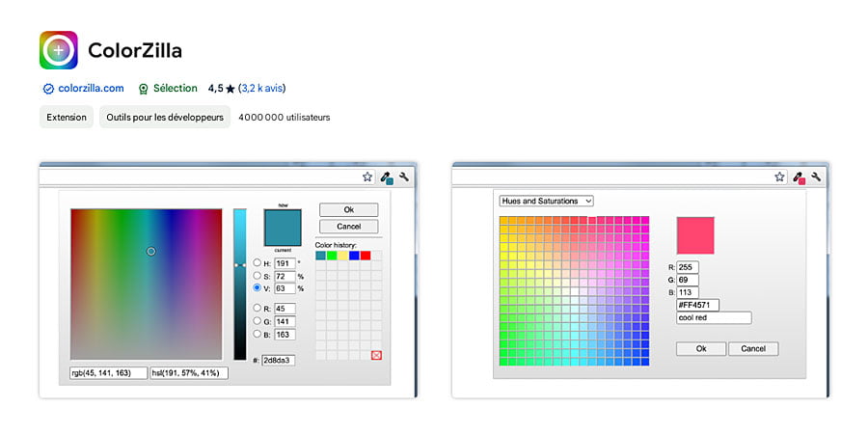Click the hex field showing 2d8da3
This screenshot has width=868, height=434.
(x=279, y=361)
